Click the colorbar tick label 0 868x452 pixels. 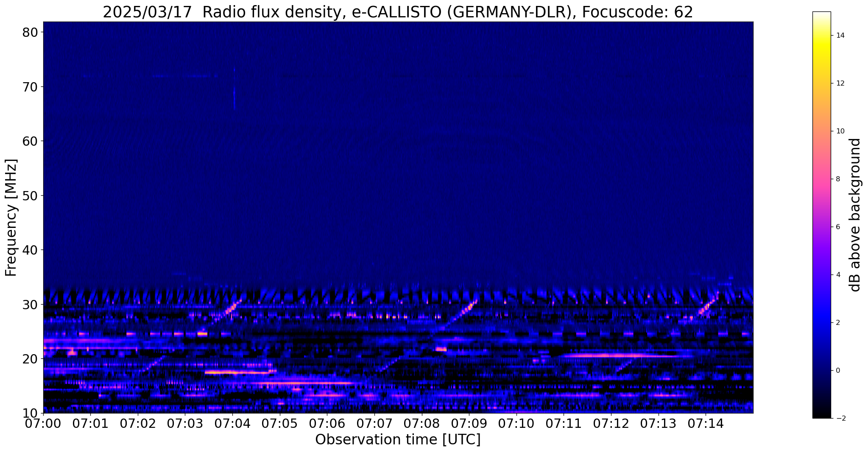point(838,371)
